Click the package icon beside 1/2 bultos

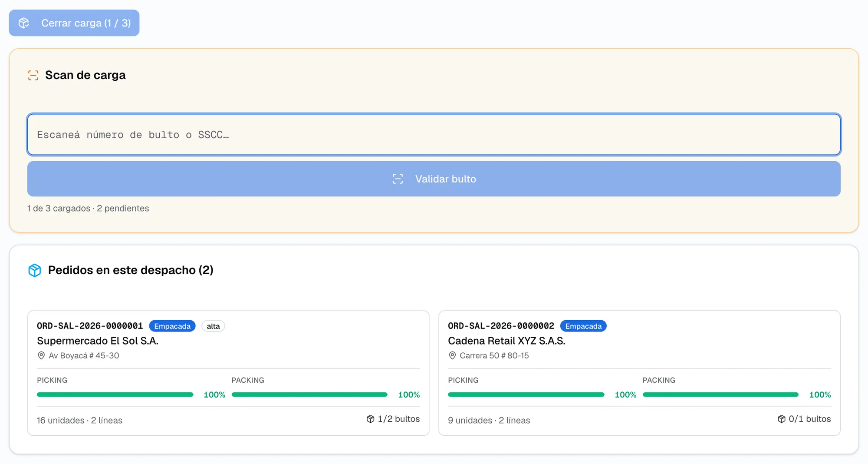pyautogui.click(x=370, y=419)
